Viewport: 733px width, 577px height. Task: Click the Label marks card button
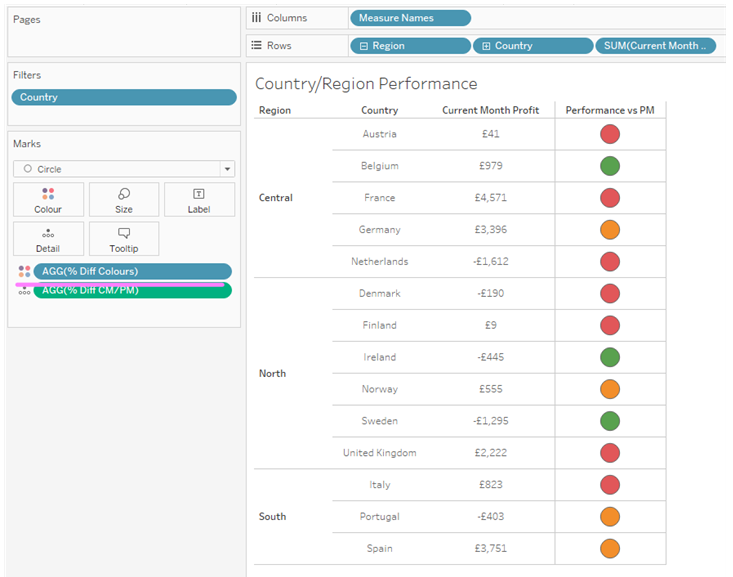(x=199, y=200)
